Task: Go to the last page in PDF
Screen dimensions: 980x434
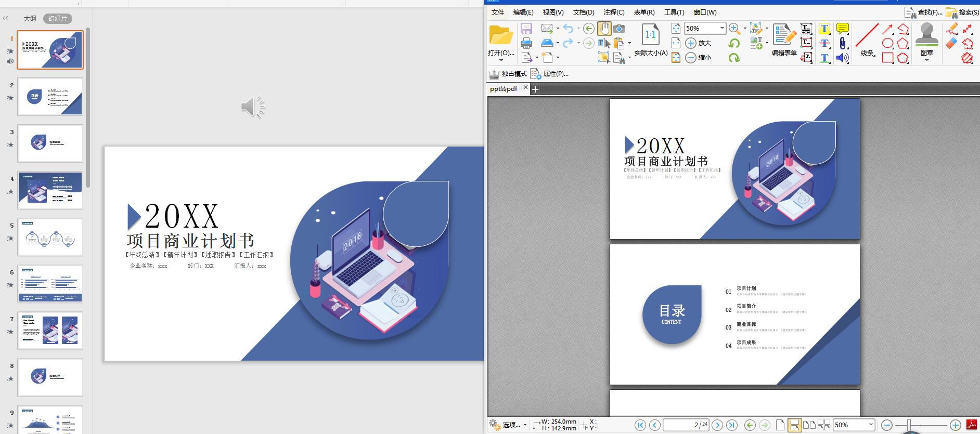Action: point(731,425)
